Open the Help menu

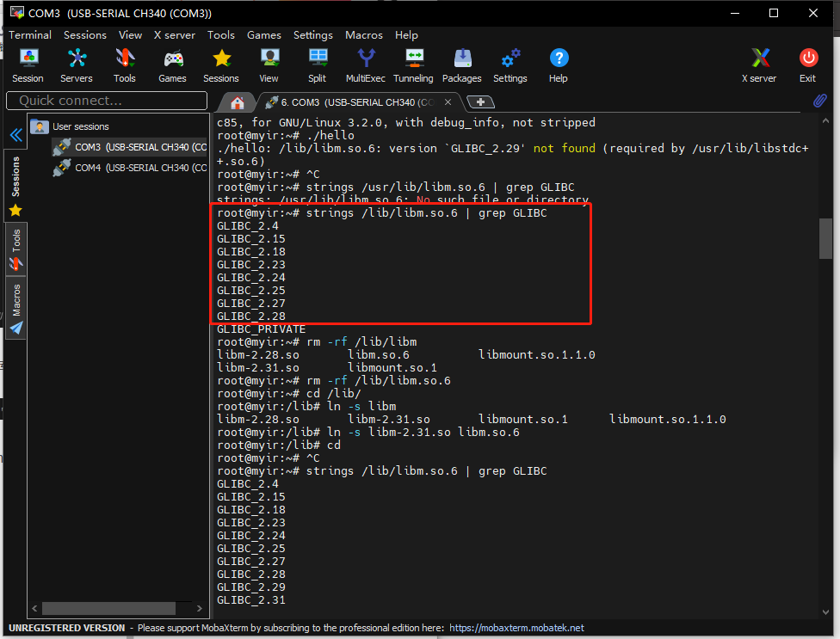click(x=406, y=34)
